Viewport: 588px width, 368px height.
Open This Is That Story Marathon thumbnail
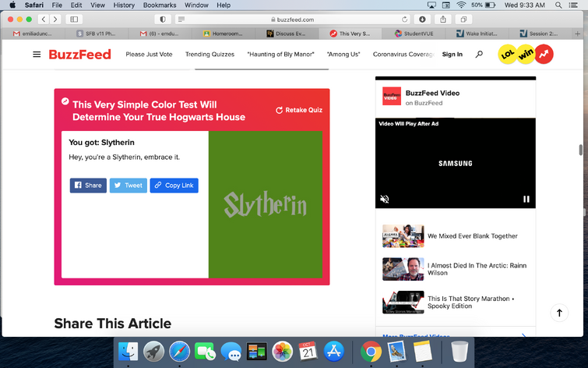403,303
